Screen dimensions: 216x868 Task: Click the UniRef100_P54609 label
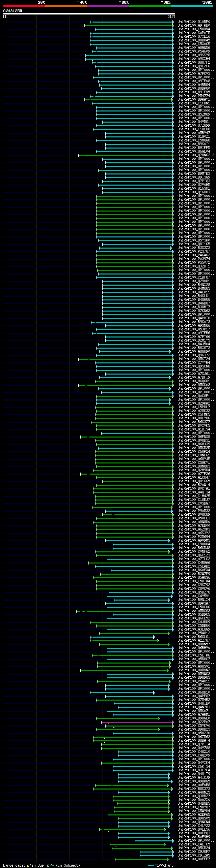pyautogui.click(x=194, y=52)
